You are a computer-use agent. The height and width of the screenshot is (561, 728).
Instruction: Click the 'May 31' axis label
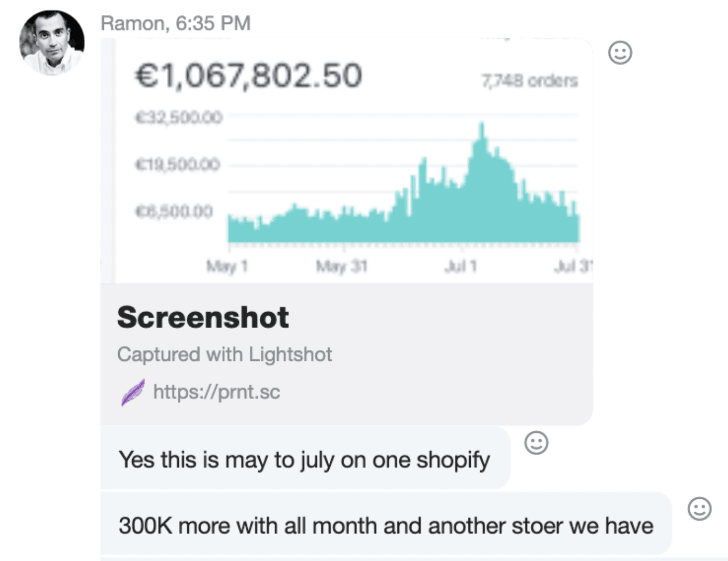[342, 267]
